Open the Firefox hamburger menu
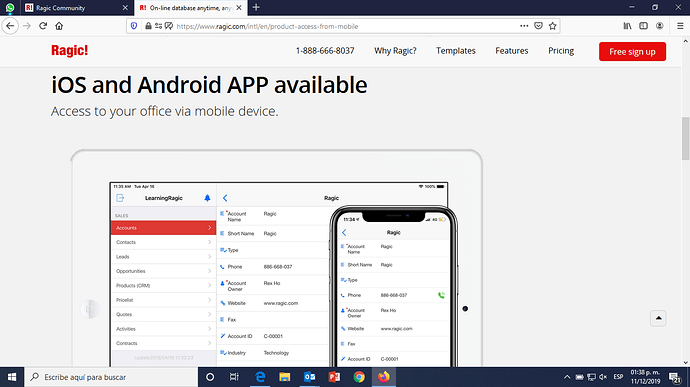Image resolution: width=690 pixels, height=387 pixels. pos(680,26)
